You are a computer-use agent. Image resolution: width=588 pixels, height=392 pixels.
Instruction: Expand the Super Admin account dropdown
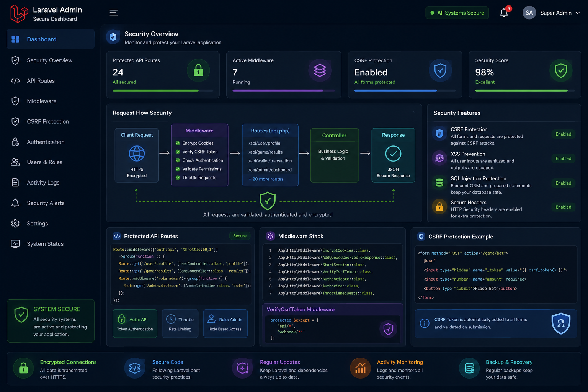[x=578, y=13]
